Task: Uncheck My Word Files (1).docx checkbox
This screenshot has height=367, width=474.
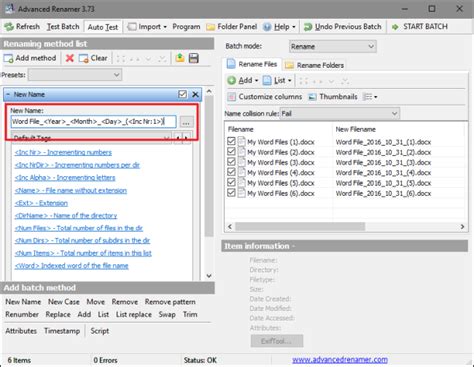Action: (231, 141)
